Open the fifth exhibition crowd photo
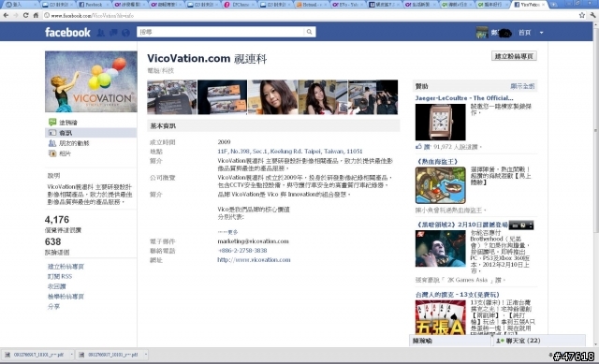Screen dimensions: 599x364 tap(373, 97)
